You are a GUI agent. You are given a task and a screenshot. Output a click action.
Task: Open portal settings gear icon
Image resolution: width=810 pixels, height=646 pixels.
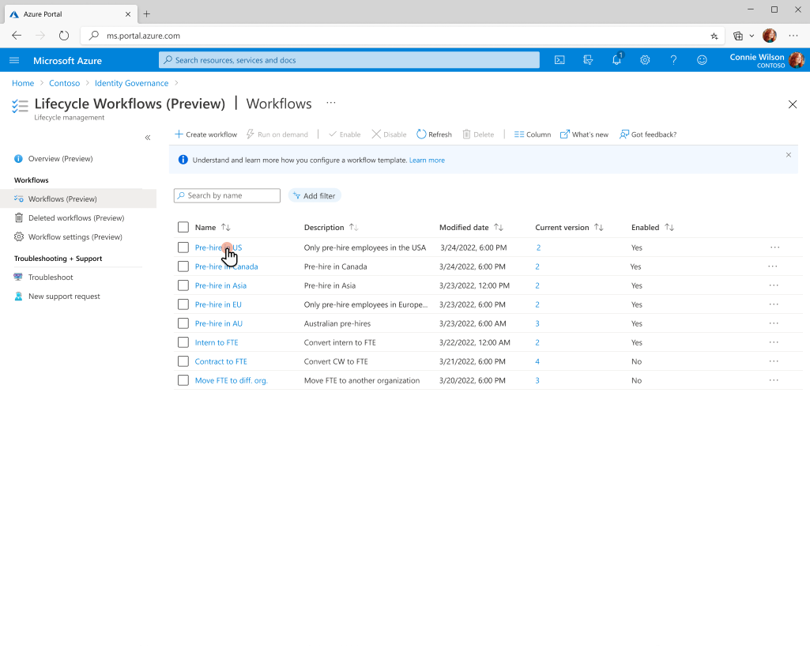click(x=645, y=60)
